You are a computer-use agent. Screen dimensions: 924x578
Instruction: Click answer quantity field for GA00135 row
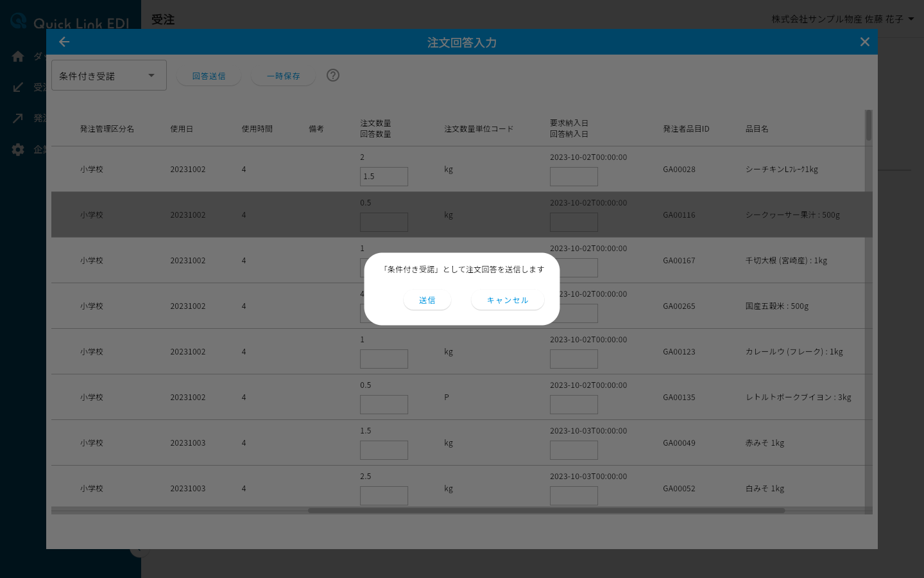[x=384, y=405]
